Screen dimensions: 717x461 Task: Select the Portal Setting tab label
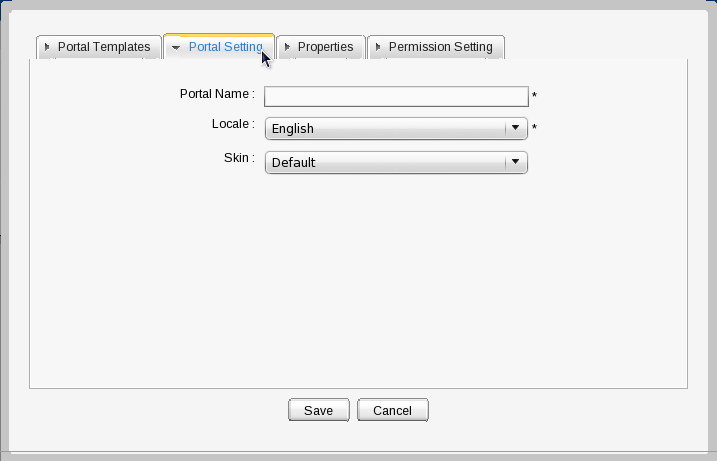point(225,47)
